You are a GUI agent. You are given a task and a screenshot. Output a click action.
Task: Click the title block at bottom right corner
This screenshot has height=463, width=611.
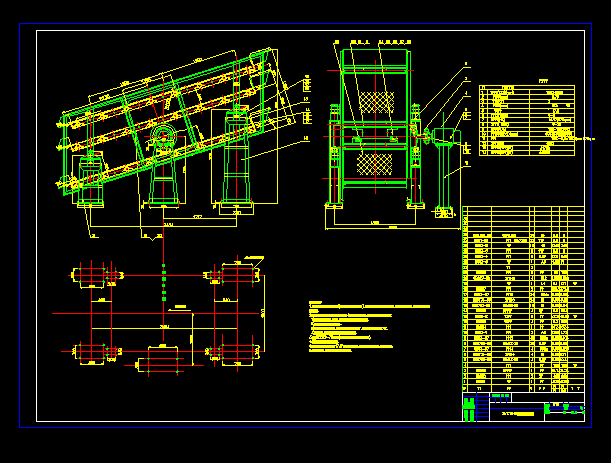pos(523,407)
